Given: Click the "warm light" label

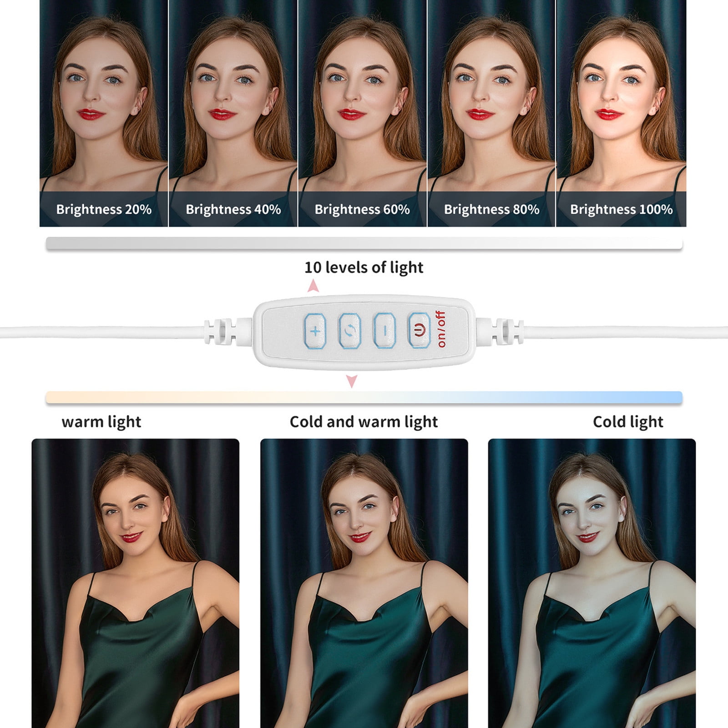Looking at the screenshot, I should pyautogui.click(x=101, y=422).
